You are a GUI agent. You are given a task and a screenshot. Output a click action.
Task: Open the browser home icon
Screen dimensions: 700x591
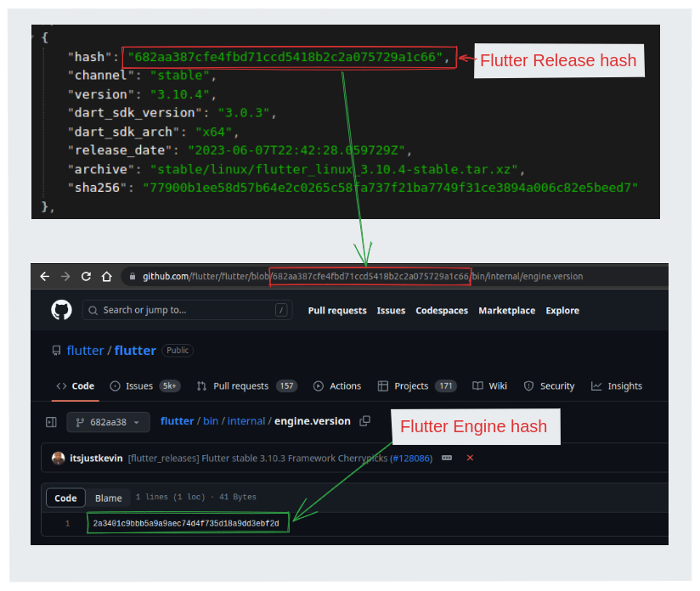point(106,276)
